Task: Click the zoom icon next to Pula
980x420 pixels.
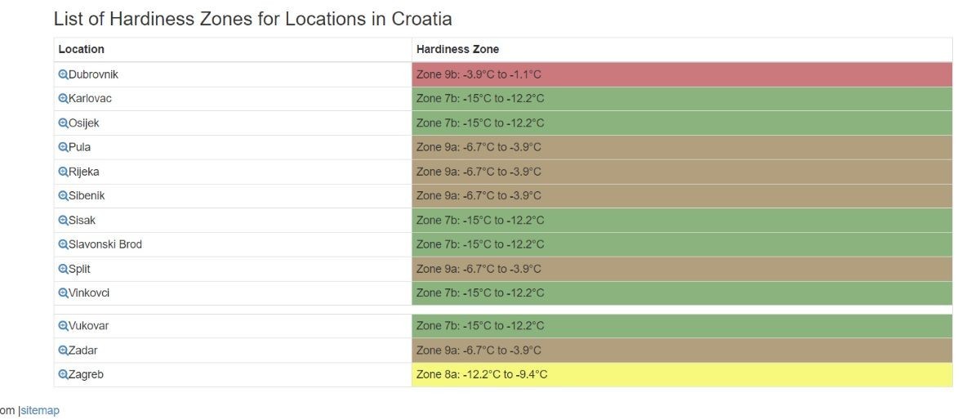Action: (x=63, y=148)
